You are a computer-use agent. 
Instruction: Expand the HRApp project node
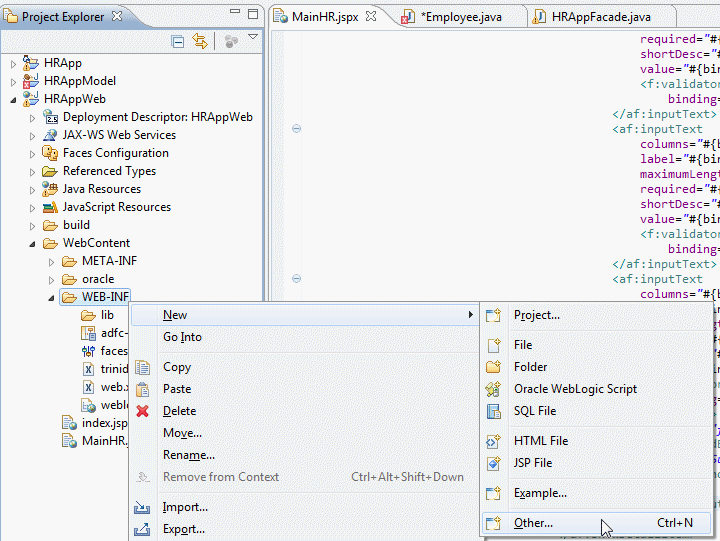click(x=13, y=64)
